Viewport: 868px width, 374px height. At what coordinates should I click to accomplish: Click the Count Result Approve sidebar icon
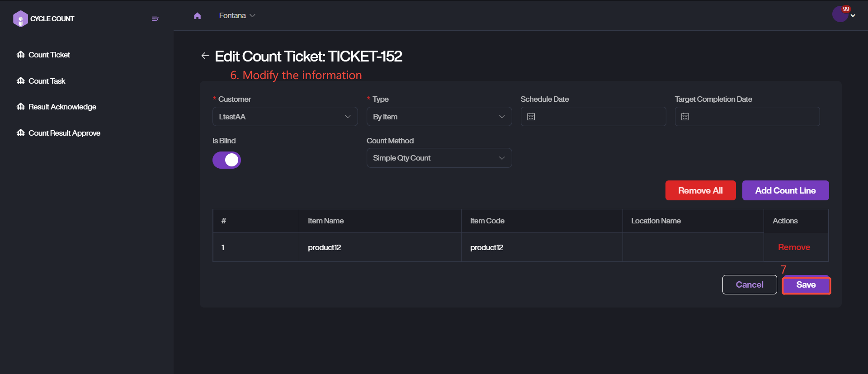pos(21,133)
